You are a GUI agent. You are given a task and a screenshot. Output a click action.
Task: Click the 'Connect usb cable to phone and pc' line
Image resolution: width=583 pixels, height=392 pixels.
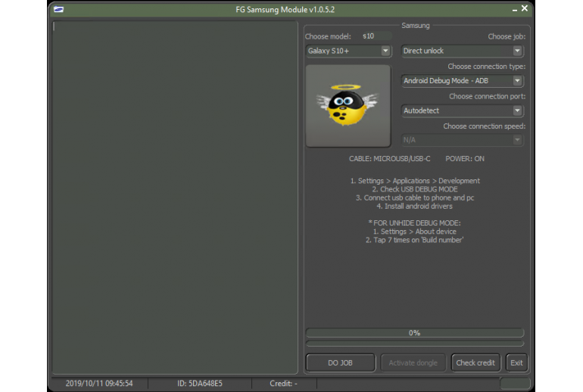coord(415,198)
